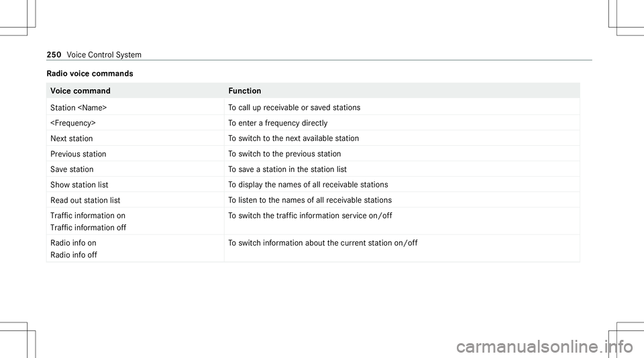Viewport: 644px width, 358px height.
Task: Click "To enter a frequency directly" description
Action: point(278,124)
